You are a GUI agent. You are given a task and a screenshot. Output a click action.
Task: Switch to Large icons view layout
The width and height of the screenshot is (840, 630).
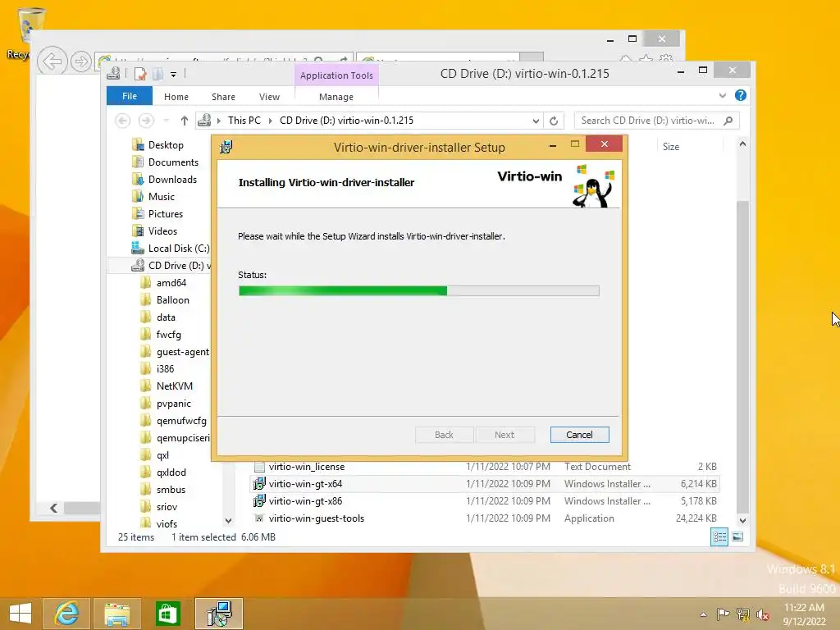(x=737, y=536)
